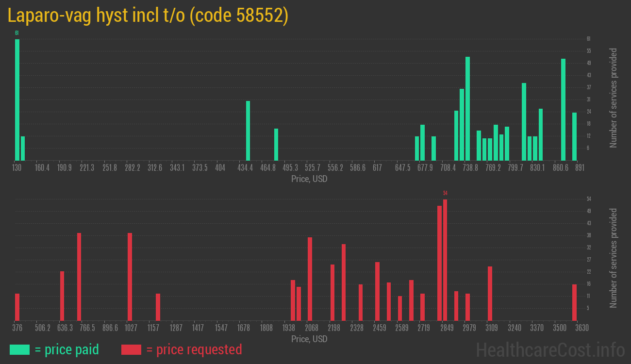Click the red bar at price 1027
Image resolution: width=631 pixels, height=364 pixels.
(130, 277)
